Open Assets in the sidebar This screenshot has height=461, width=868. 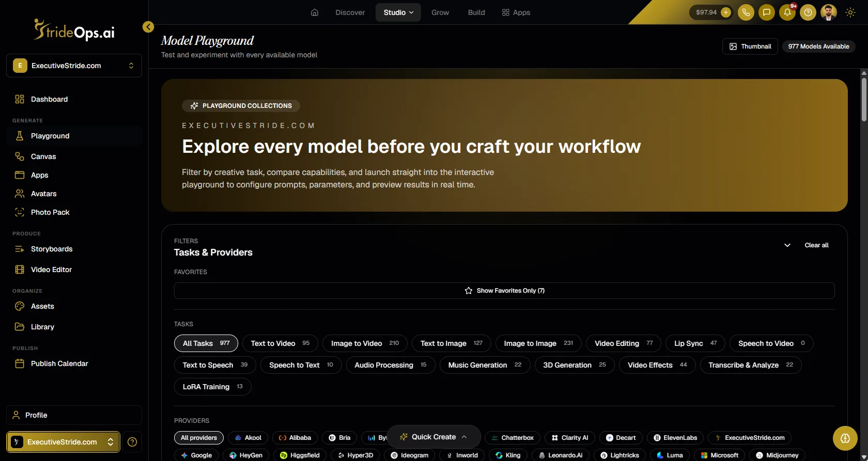pos(74,306)
